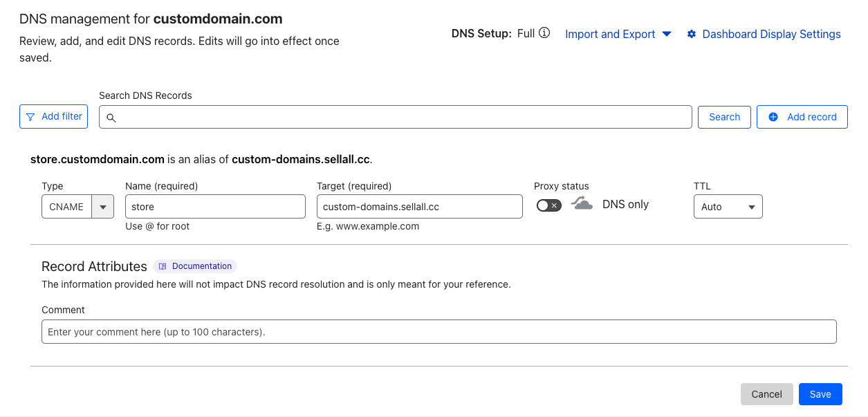
Task: Click the funnel icon in Add filter
Action: tap(30, 117)
